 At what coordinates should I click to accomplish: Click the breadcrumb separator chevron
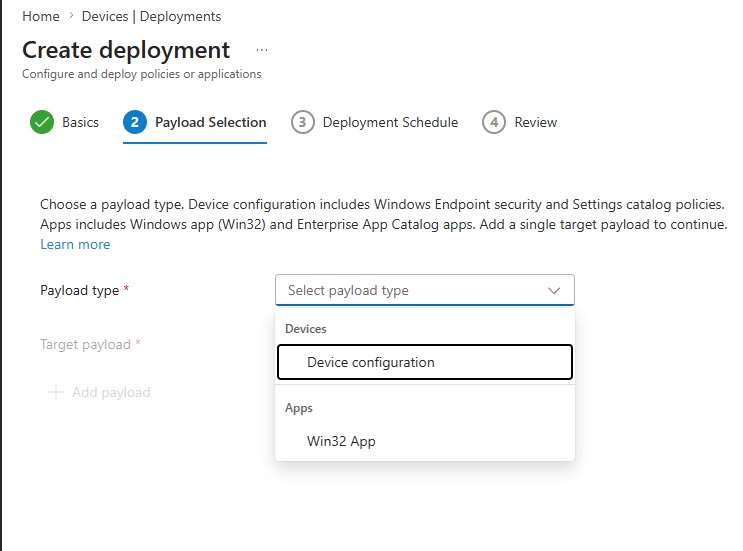tap(71, 16)
